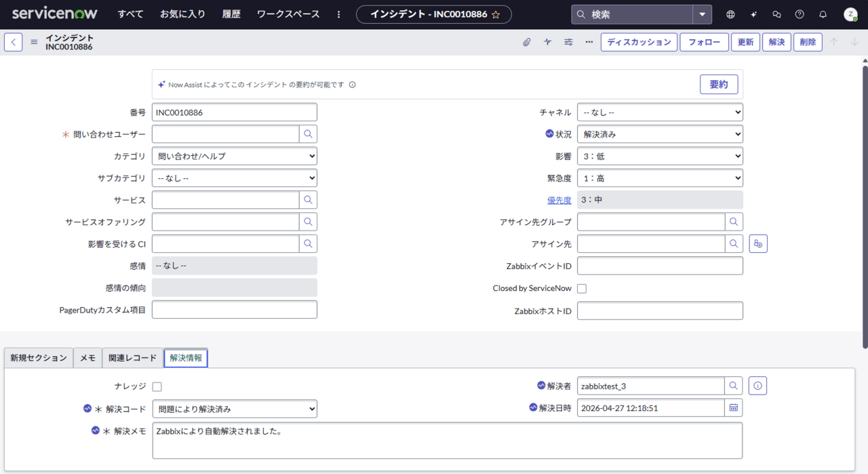
Task: Open the activity stream icon in header
Action: [547, 42]
